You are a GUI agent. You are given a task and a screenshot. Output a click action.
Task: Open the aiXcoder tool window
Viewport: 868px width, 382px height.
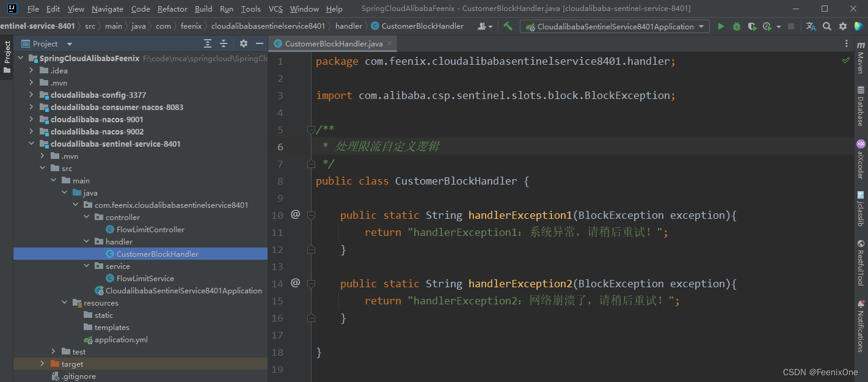click(861, 160)
